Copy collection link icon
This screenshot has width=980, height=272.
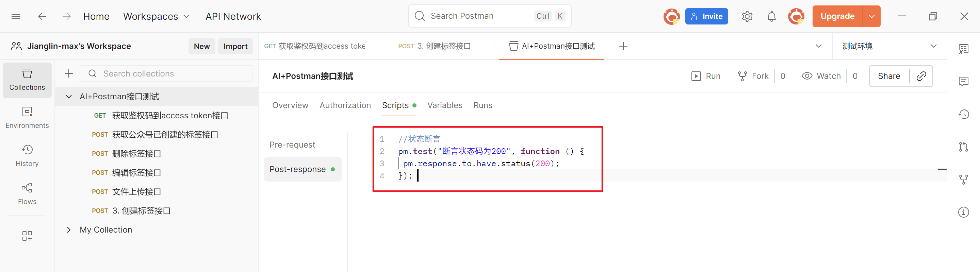pos(921,76)
